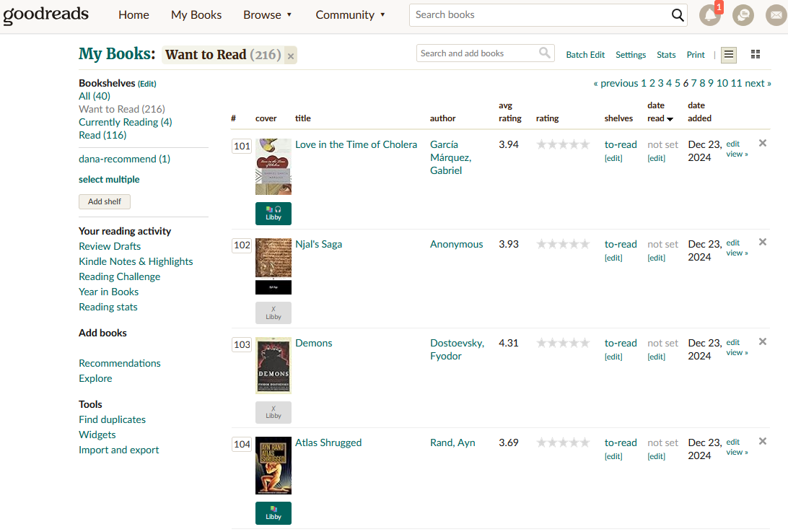Screen dimensions: 788x532
Task: Rate Demons with stars
Action: [x=563, y=344]
